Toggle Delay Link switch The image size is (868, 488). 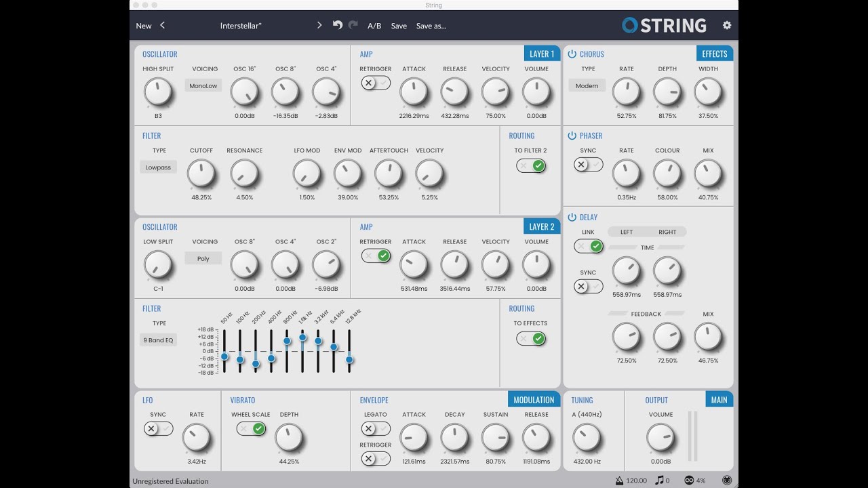pyautogui.click(x=588, y=246)
